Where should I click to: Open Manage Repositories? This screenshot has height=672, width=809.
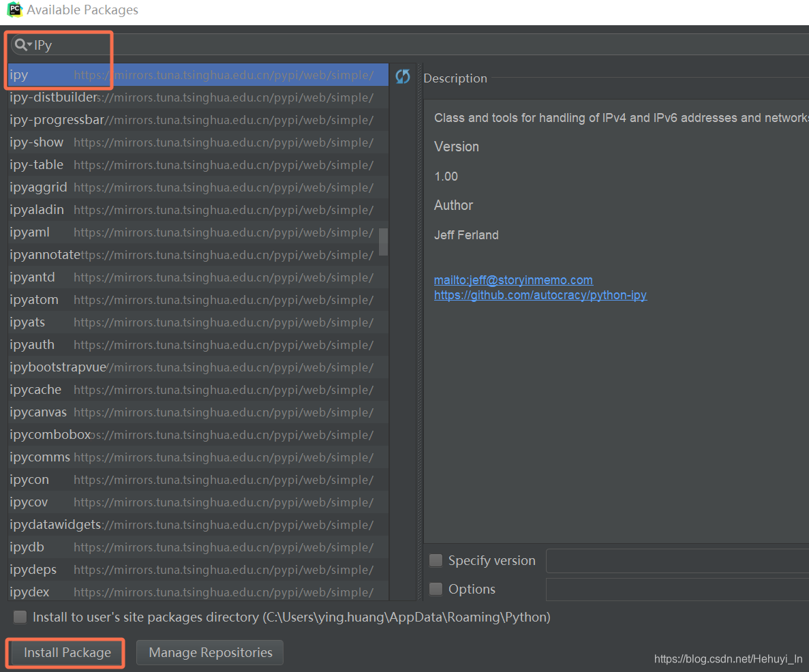pyautogui.click(x=209, y=652)
